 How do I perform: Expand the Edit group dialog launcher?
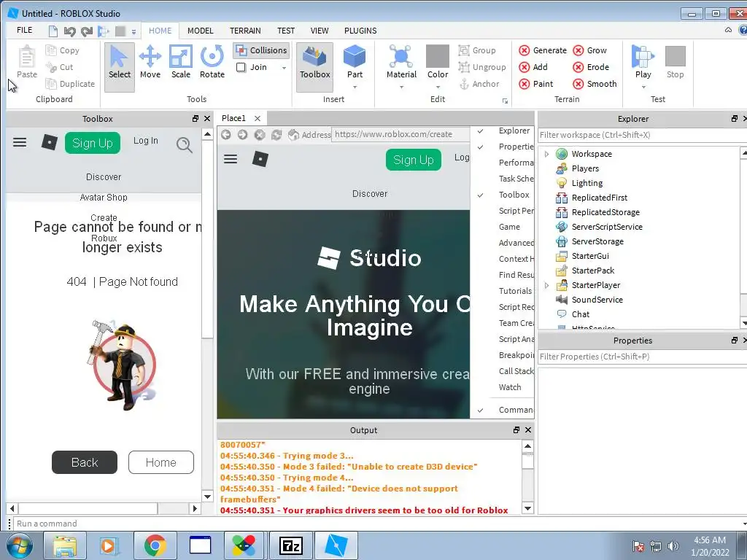click(x=505, y=101)
